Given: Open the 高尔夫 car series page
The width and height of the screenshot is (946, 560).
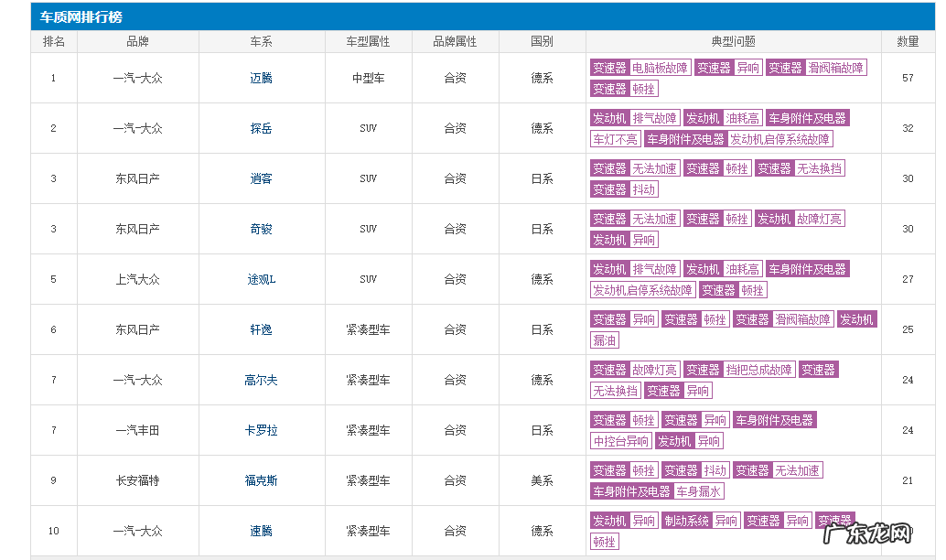Looking at the screenshot, I should (x=263, y=380).
